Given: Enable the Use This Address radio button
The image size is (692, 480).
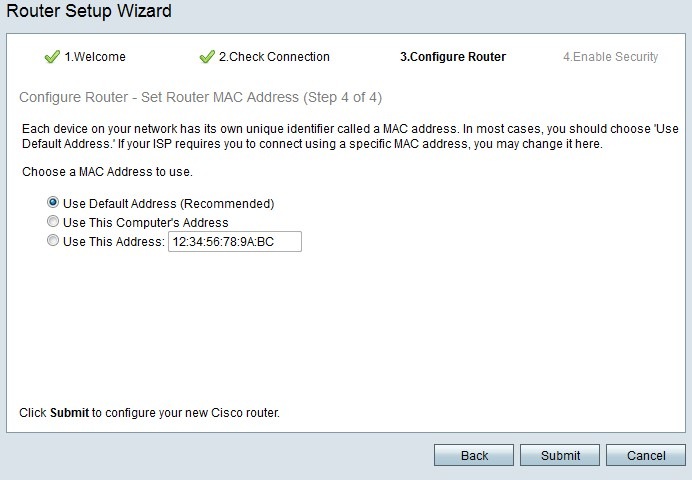Looking at the screenshot, I should coord(53,241).
